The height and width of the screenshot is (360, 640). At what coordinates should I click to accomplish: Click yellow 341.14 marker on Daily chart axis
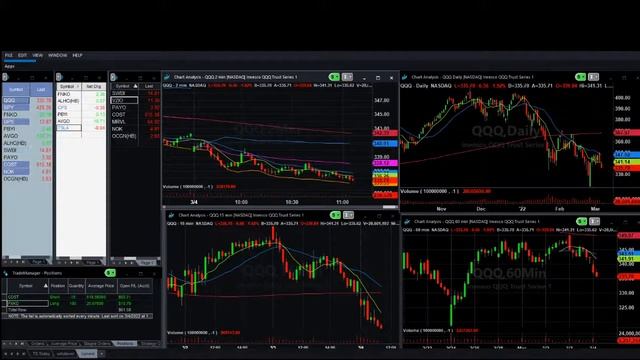tap(627, 162)
